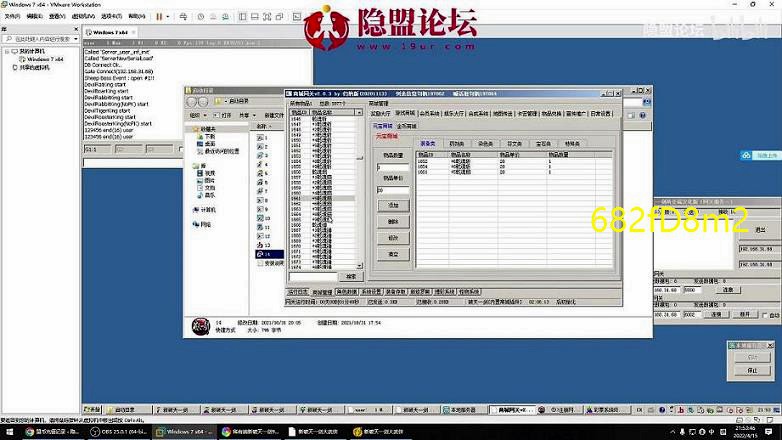
Task: Close the Windows 7 x64 VM tab
Action: click(134, 32)
